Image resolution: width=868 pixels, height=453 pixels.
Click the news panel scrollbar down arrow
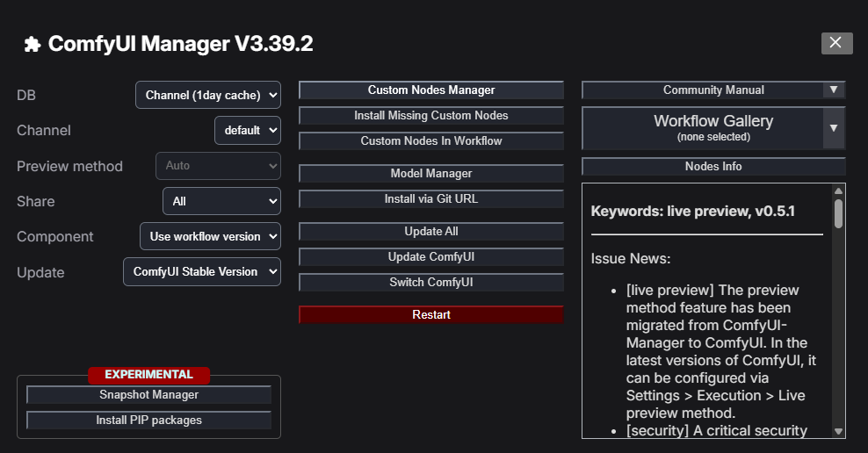(838, 431)
